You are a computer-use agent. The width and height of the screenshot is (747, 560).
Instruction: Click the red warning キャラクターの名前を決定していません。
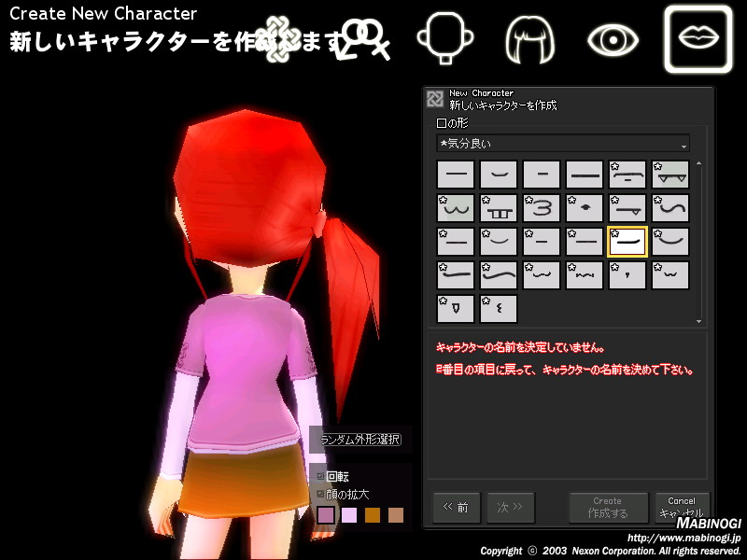tap(520, 347)
